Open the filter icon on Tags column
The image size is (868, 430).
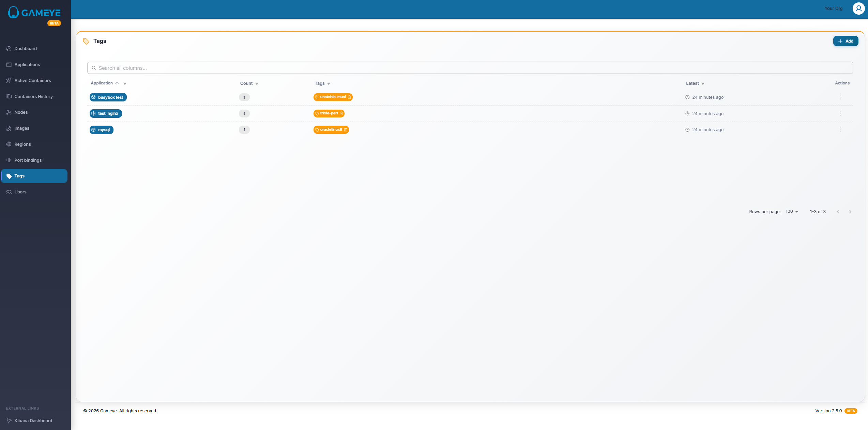tap(329, 83)
